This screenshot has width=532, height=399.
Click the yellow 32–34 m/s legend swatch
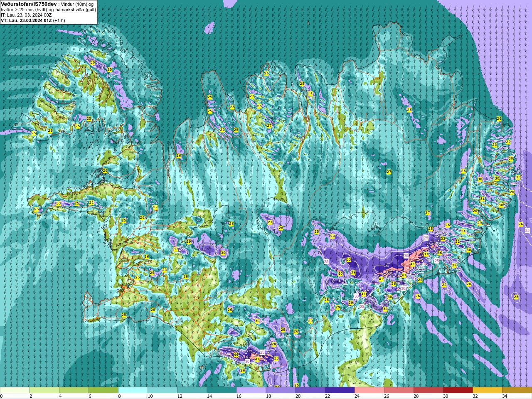point(487,390)
